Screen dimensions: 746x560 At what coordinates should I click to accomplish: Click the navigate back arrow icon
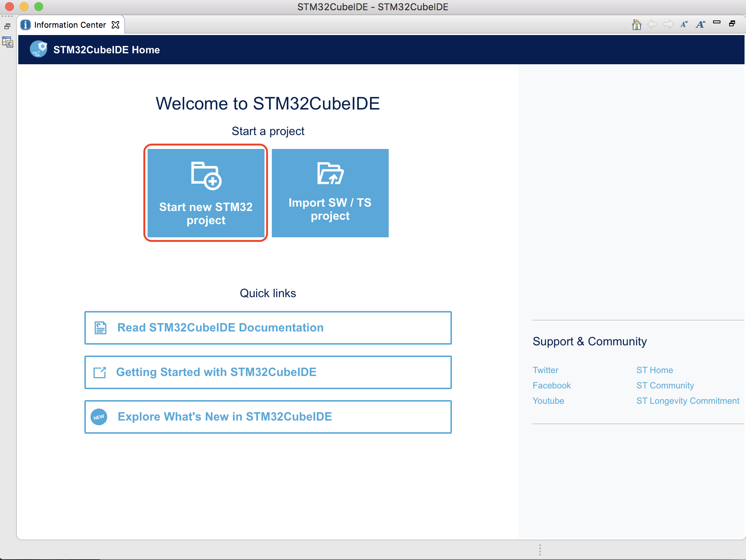click(652, 24)
